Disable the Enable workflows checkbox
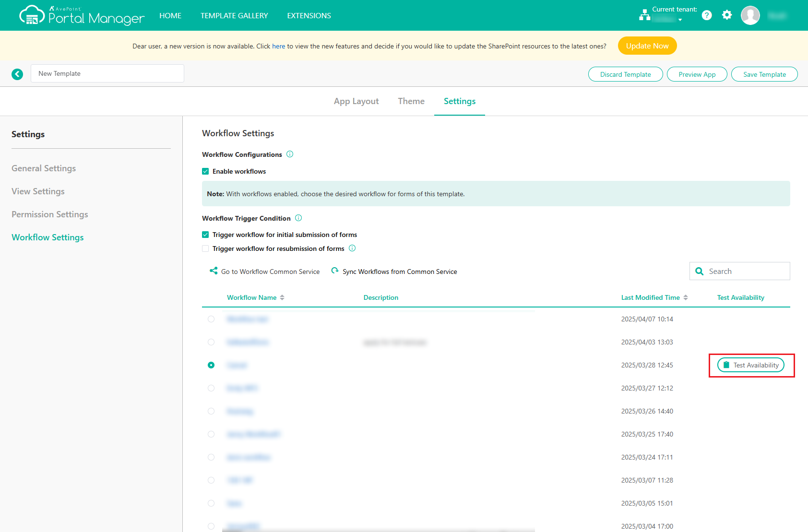The height and width of the screenshot is (532, 808). point(205,171)
